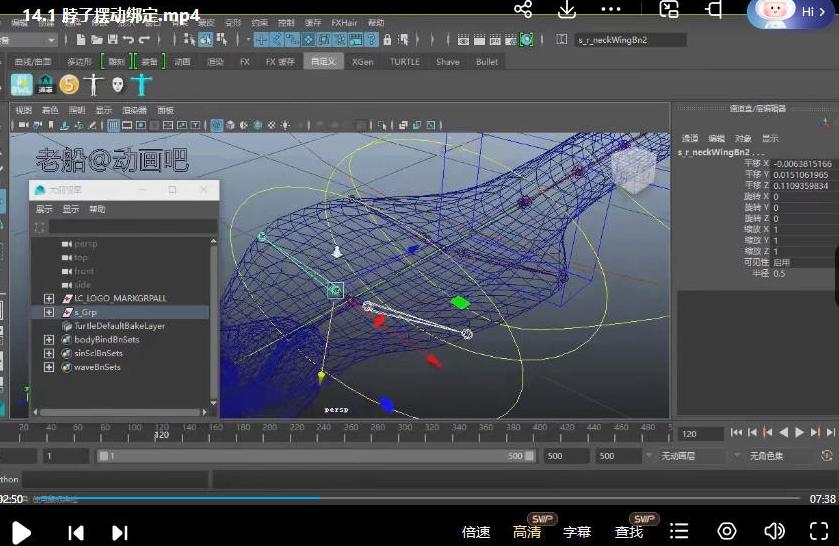The height and width of the screenshot is (546, 839).
Task: Switch to the XGen shelf tab
Action: [362, 62]
